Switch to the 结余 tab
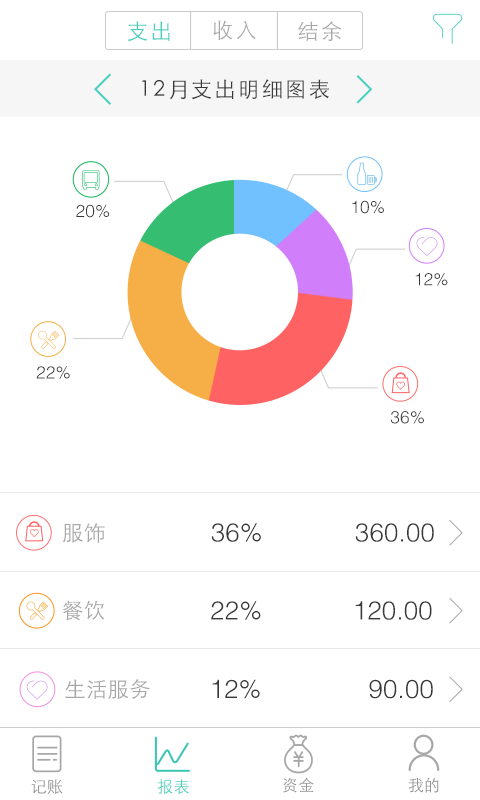 (x=320, y=31)
